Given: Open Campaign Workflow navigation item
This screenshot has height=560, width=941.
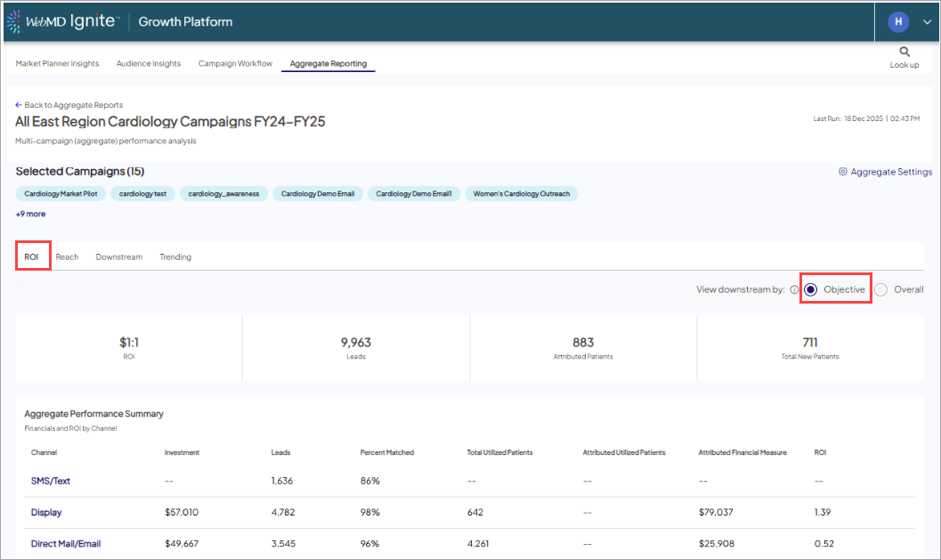Looking at the screenshot, I should [234, 63].
